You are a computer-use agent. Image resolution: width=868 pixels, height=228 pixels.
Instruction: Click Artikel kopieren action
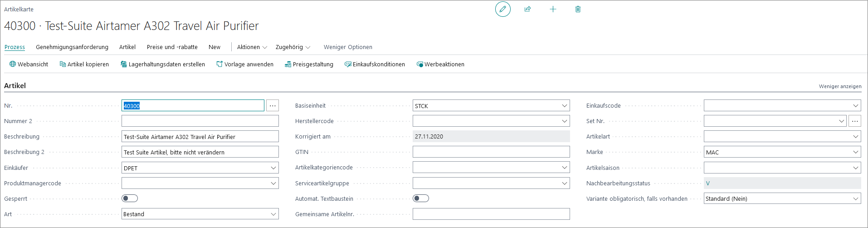84,64
